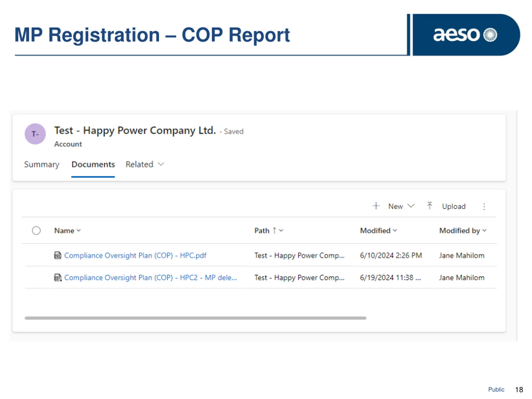Click the horizontal scrollbar under the document list
Screen dimensions: 532x399
[195, 318]
